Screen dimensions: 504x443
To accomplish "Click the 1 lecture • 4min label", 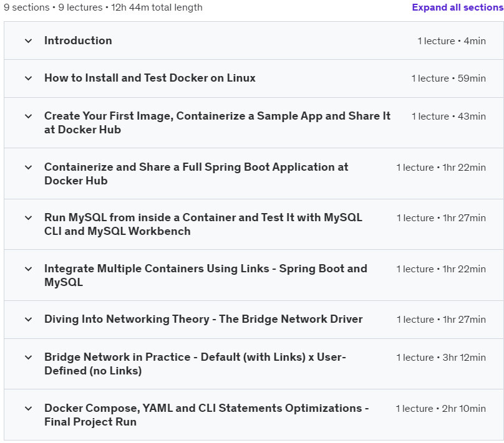I will 452,40.
